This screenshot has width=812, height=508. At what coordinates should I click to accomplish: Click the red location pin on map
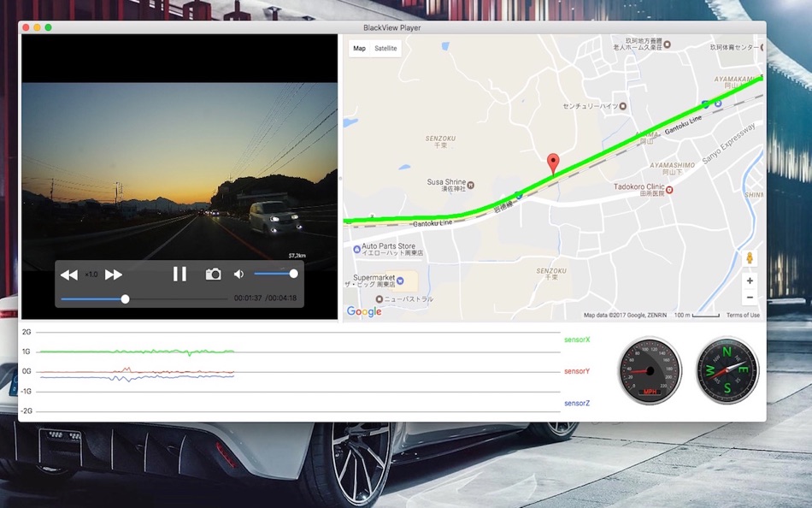553,164
